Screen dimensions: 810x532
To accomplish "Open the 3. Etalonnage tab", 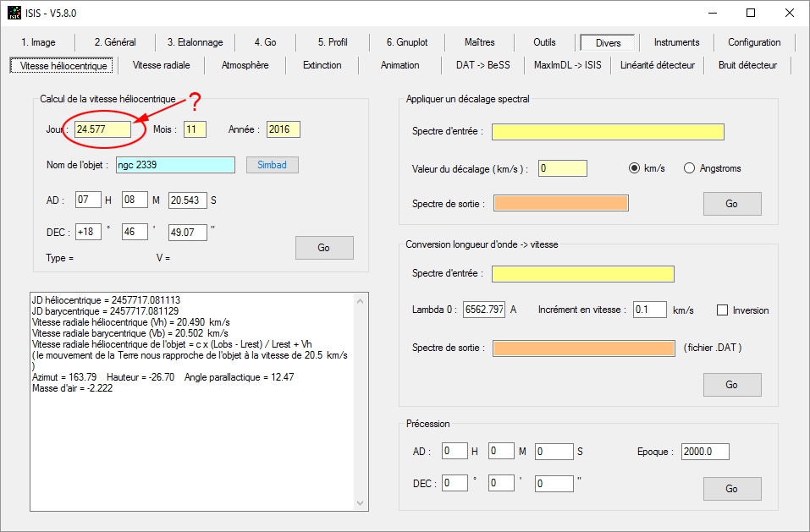I will [x=195, y=42].
